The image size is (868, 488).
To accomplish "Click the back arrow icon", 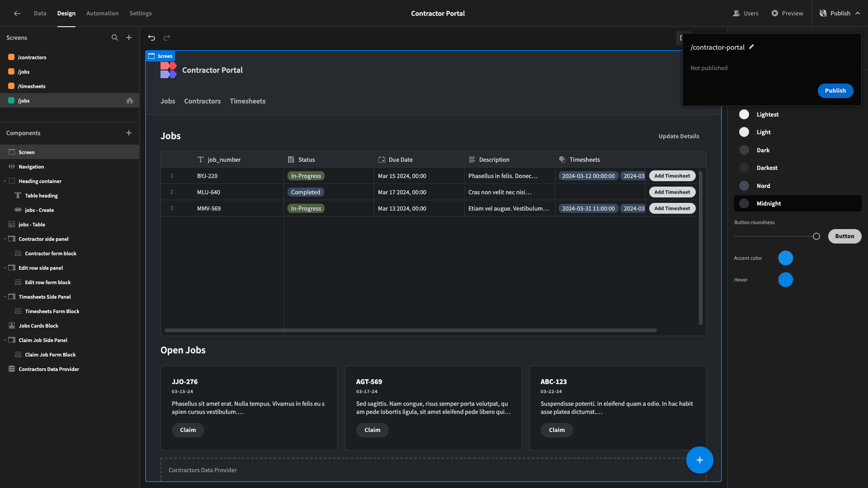I will click(x=17, y=14).
